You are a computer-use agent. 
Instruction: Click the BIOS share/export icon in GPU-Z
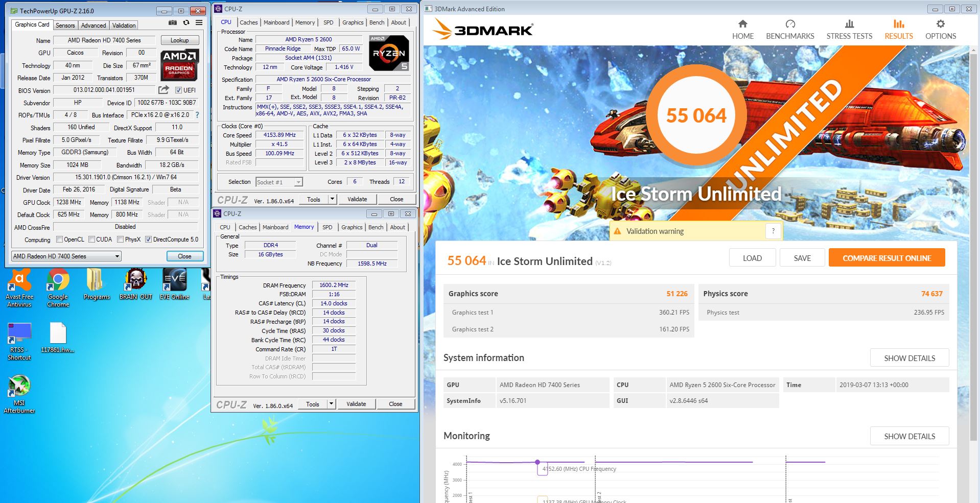tap(164, 90)
